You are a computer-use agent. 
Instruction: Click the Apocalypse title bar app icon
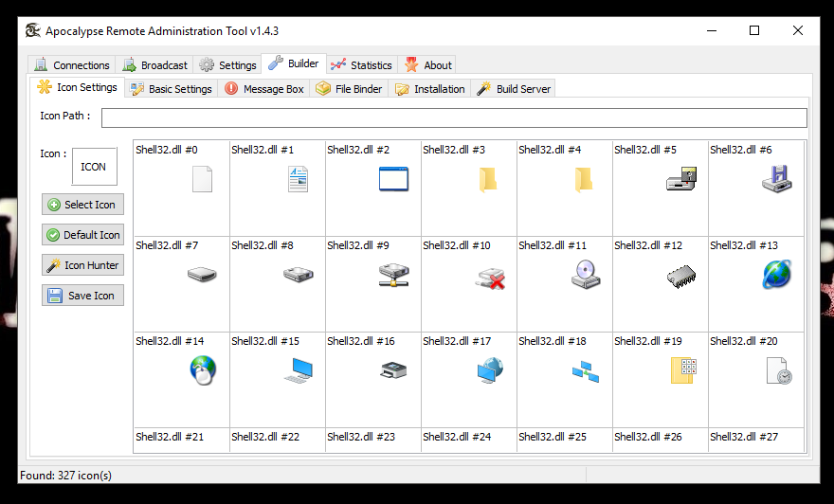[x=33, y=31]
